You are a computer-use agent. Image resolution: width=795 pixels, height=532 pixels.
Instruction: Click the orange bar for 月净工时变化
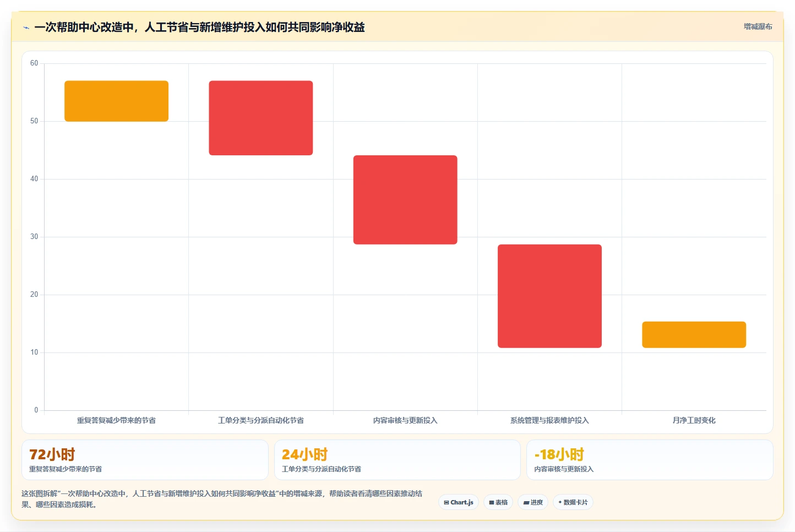click(694, 335)
